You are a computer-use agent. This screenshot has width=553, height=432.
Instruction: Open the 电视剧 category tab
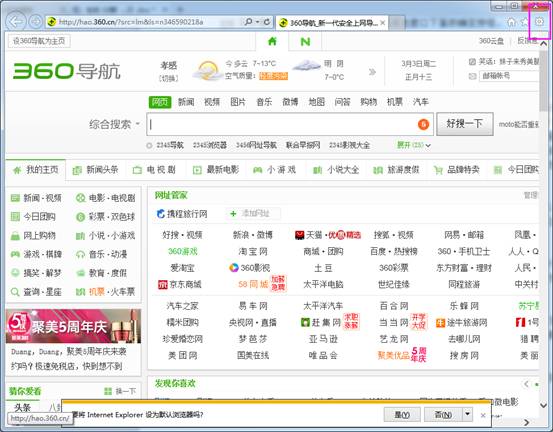tap(154, 170)
